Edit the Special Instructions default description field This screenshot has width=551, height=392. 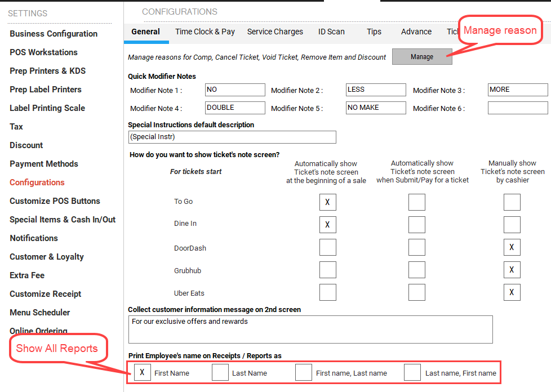click(x=232, y=137)
